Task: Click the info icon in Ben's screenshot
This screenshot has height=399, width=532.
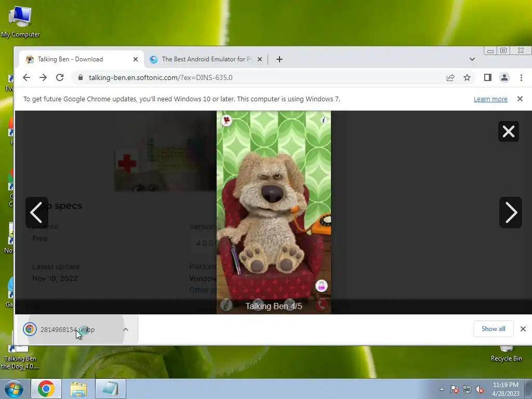Action: [x=324, y=120]
